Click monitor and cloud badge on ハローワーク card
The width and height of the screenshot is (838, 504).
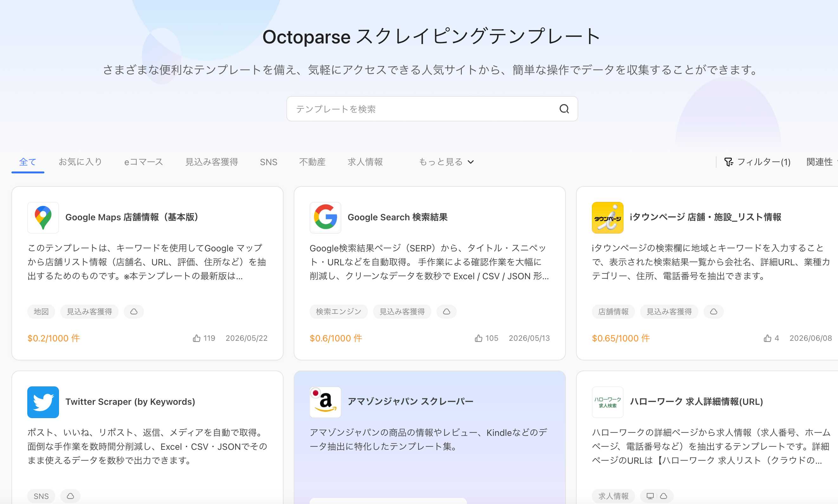pos(657,496)
